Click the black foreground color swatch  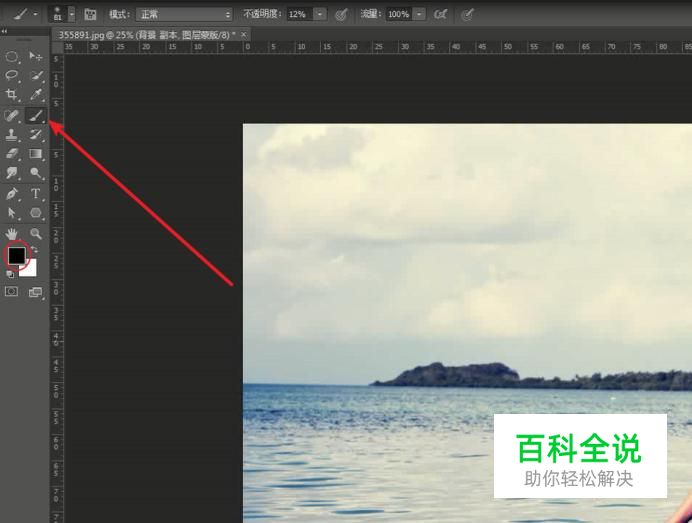pyautogui.click(x=16, y=256)
